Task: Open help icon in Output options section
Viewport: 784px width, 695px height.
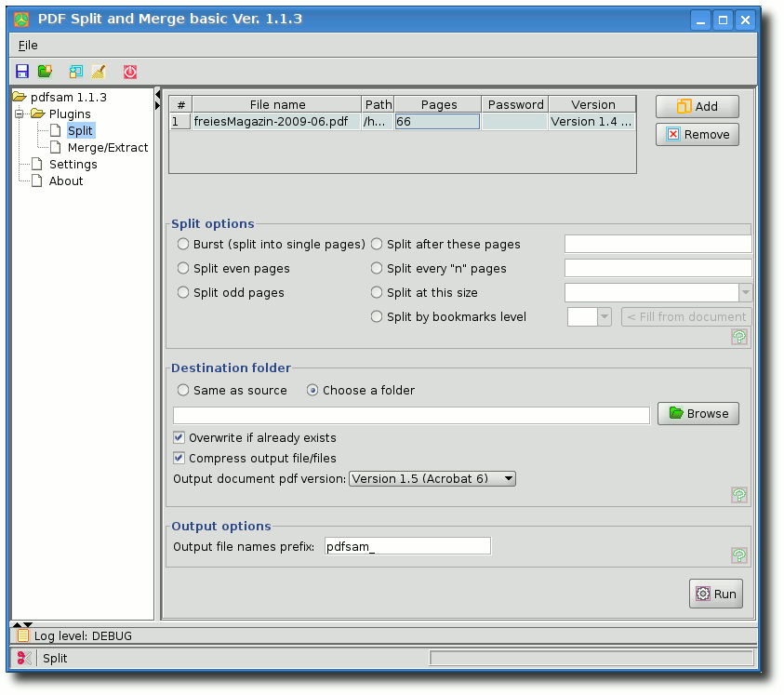Action: [x=739, y=555]
